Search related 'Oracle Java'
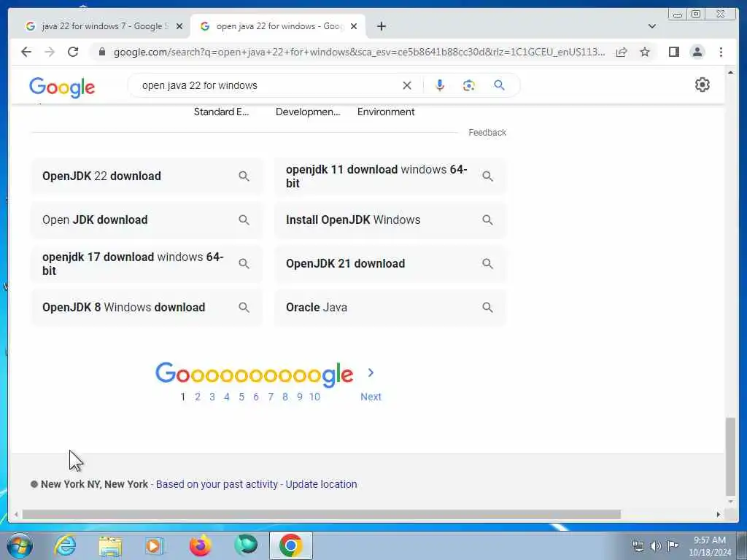This screenshot has width=747, height=560. (390, 308)
